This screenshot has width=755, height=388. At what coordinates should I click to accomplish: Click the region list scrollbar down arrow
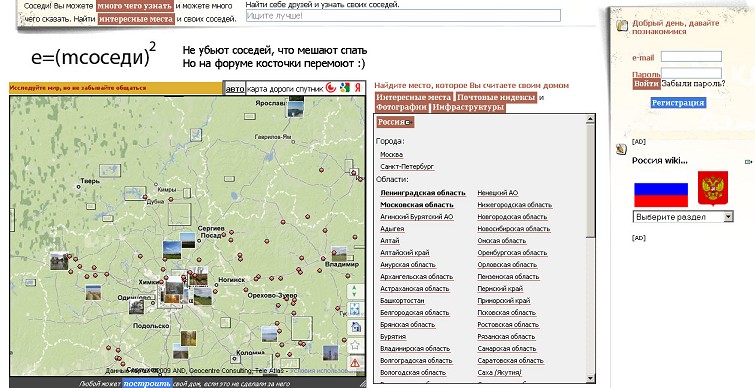click(590, 378)
